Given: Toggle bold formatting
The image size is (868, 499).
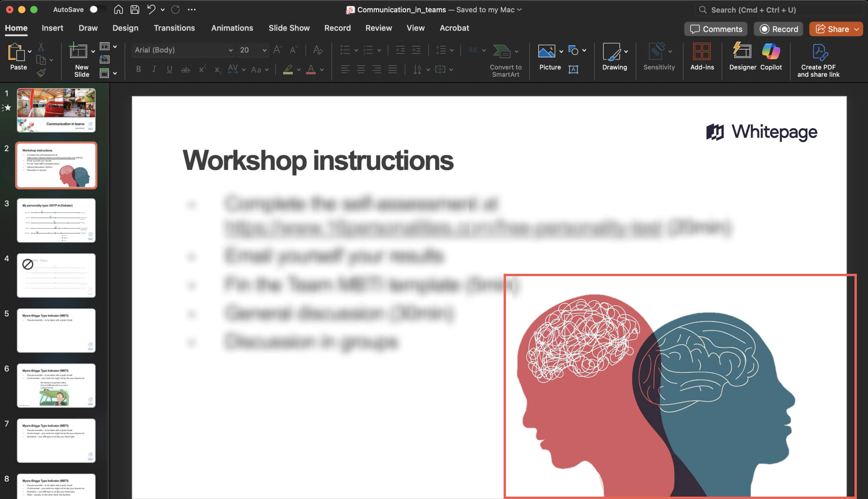Looking at the screenshot, I should 138,69.
